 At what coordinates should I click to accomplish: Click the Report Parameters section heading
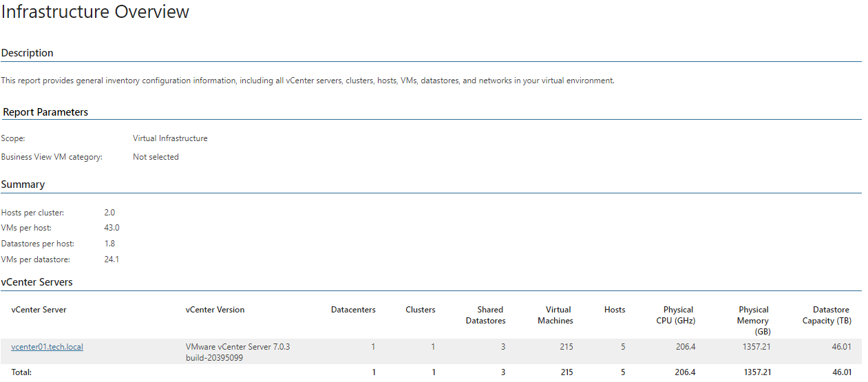point(45,112)
